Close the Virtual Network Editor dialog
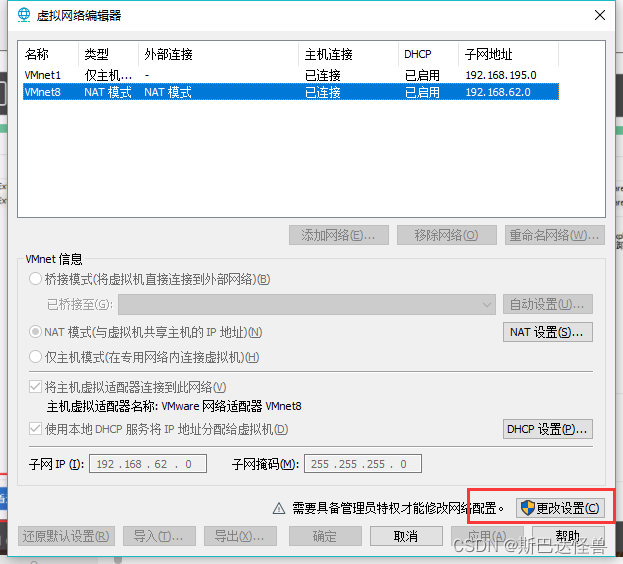623x564 pixels. tap(600, 15)
